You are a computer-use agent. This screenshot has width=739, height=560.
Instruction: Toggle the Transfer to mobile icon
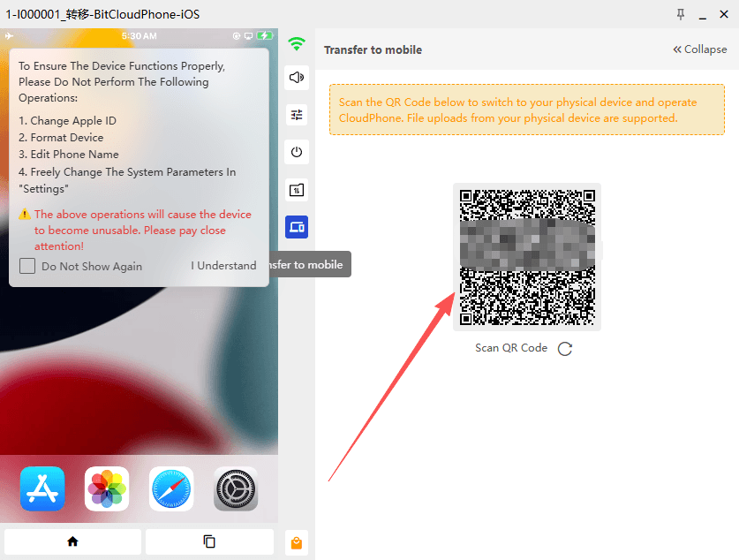click(x=297, y=227)
